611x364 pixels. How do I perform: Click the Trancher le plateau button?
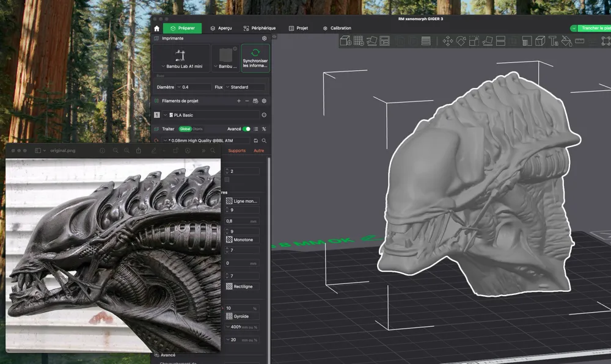point(595,28)
